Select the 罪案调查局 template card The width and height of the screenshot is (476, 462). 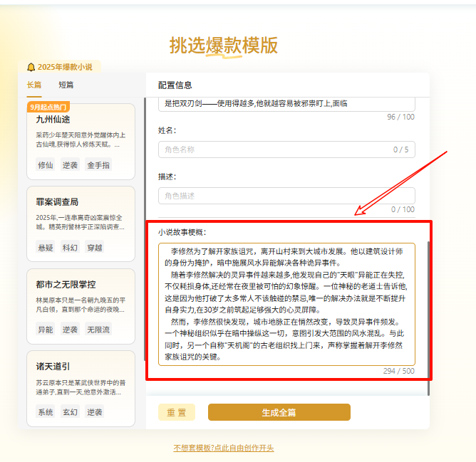81,224
